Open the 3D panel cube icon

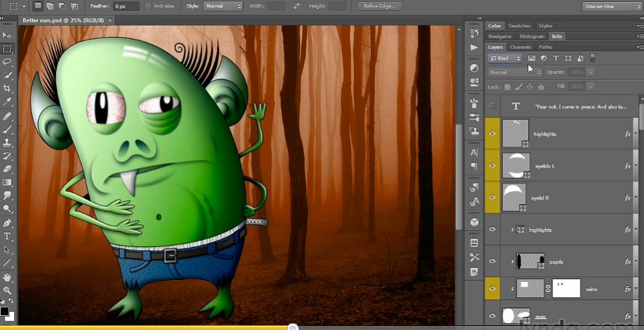click(x=475, y=222)
